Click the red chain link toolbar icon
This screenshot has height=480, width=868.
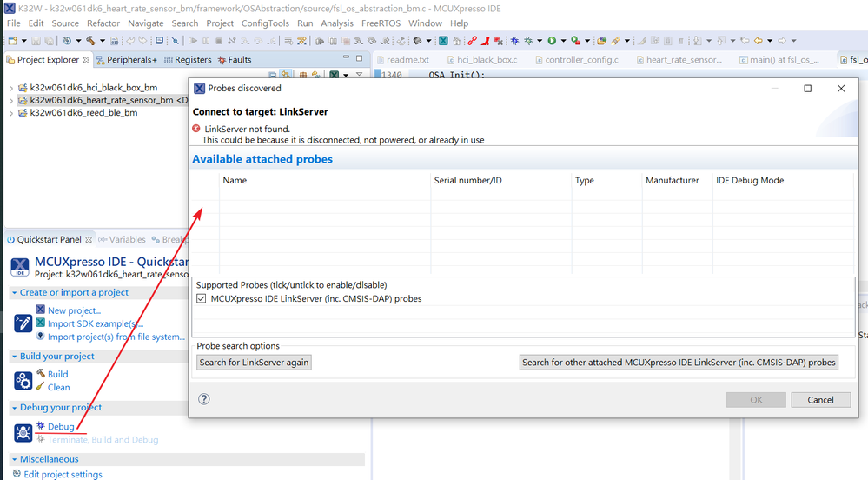pyautogui.click(x=472, y=41)
